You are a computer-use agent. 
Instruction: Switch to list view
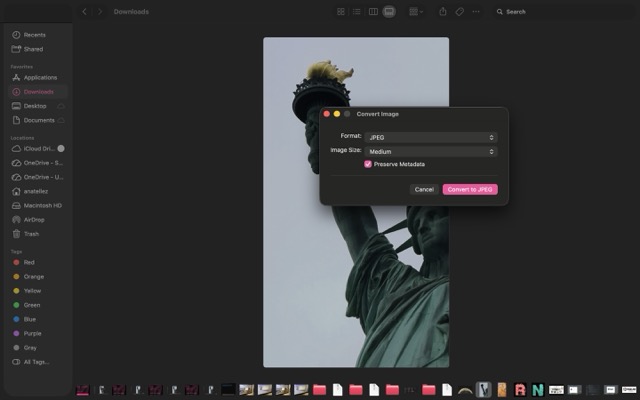(x=357, y=12)
